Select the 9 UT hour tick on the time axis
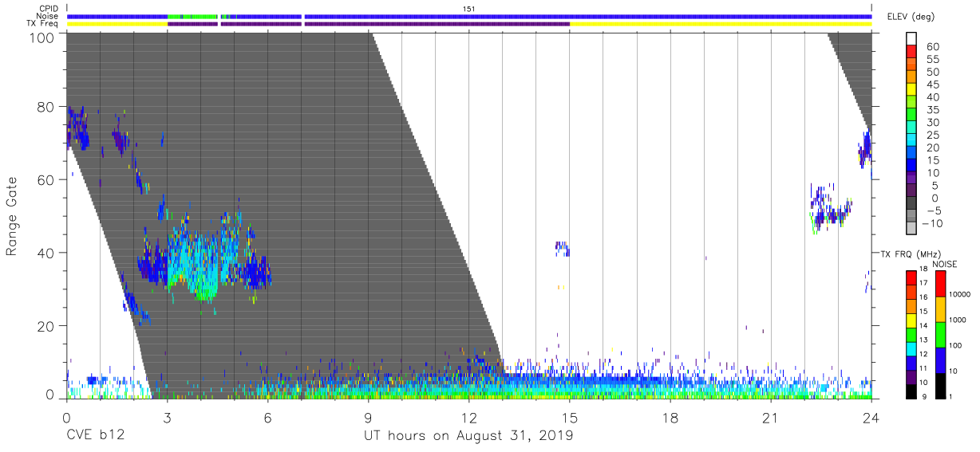This screenshot has height=452, width=980. point(368,418)
